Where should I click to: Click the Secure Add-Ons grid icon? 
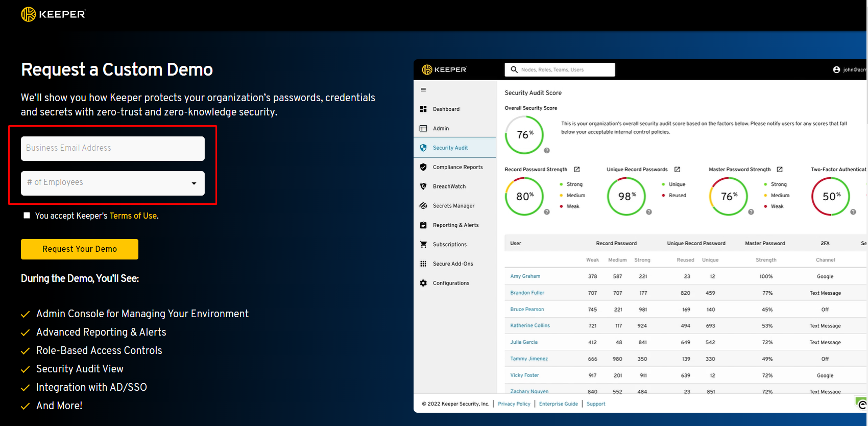tap(423, 264)
